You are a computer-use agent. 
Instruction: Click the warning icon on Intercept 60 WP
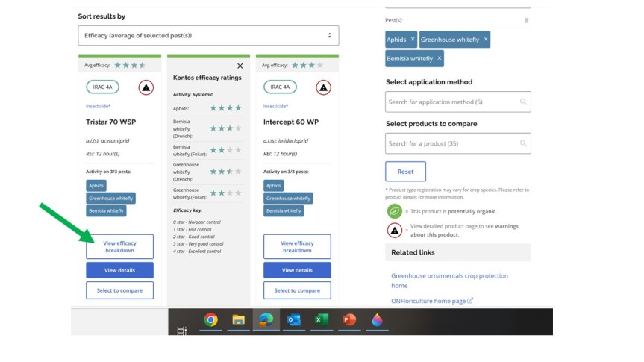click(323, 87)
